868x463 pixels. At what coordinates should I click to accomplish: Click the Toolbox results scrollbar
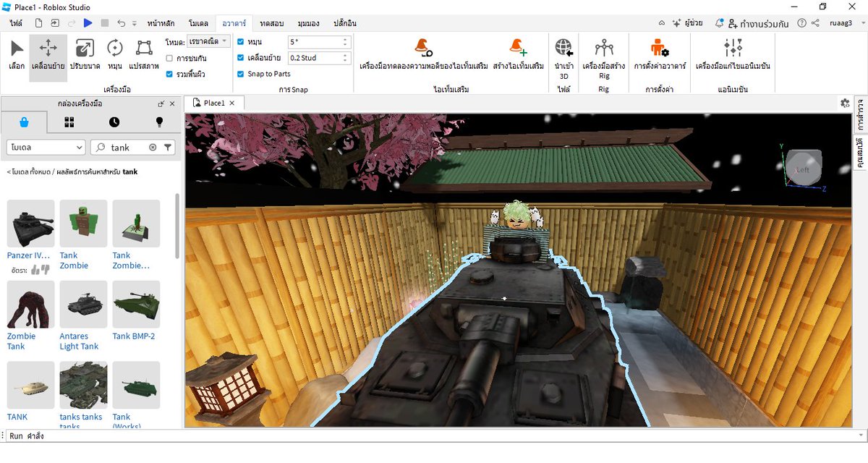178,226
